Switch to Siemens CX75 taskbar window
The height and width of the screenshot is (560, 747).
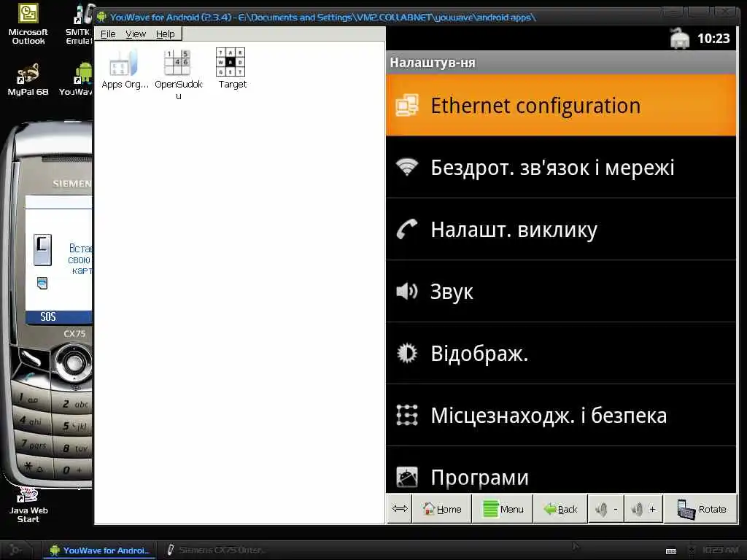(x=217, y=550)
